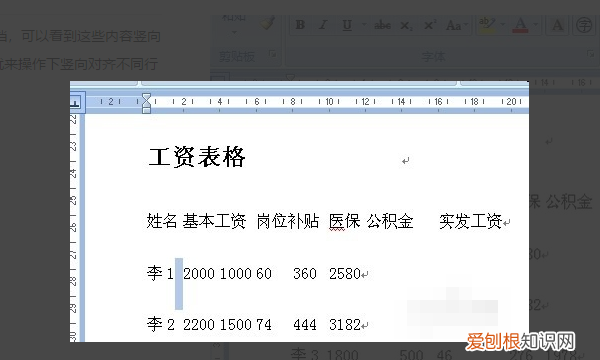Toggle Bold formatting in the dimmed ribbon

point(300,25)
